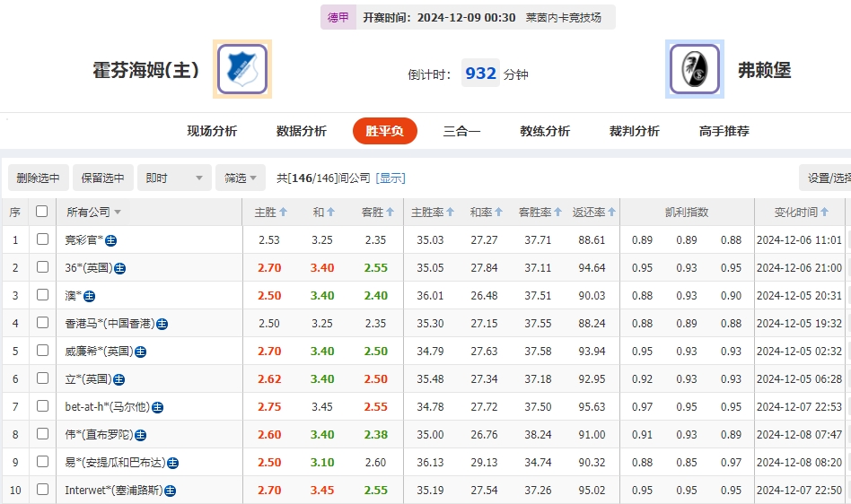Click the 德甲 league tag

338,17
